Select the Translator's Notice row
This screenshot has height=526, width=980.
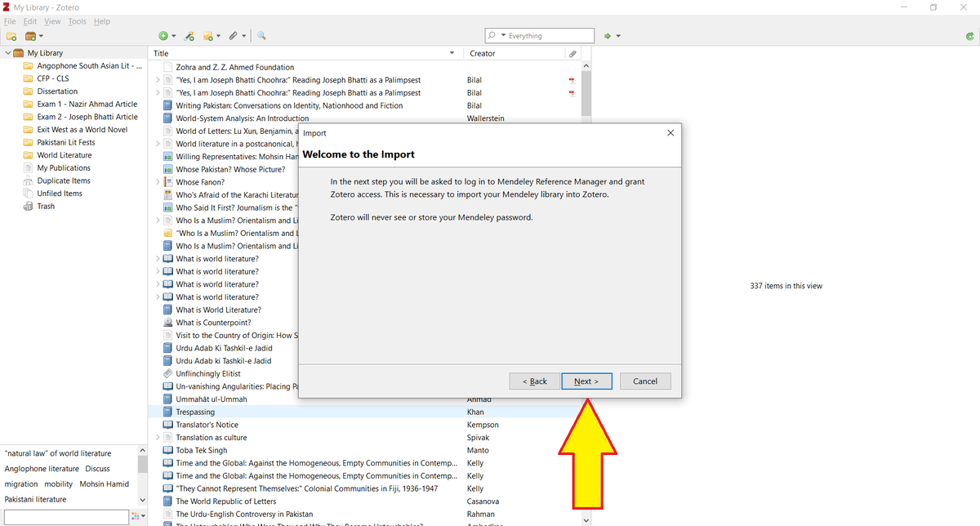pos(365,425)
